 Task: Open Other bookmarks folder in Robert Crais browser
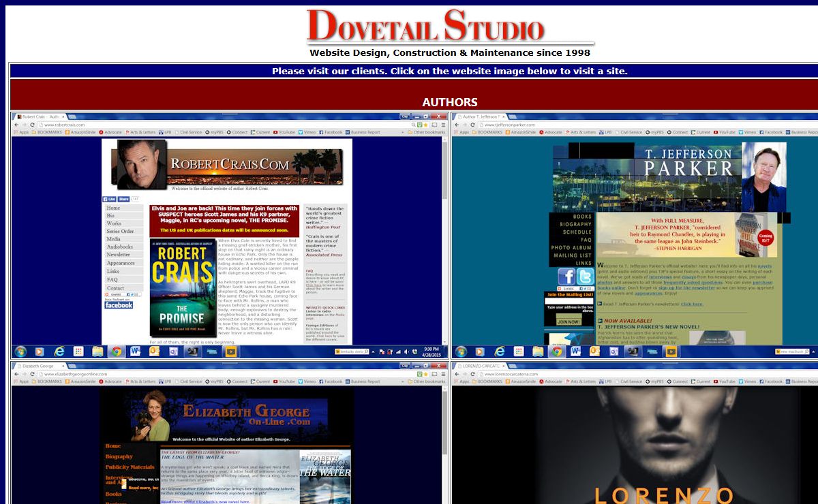click(427, 132)
